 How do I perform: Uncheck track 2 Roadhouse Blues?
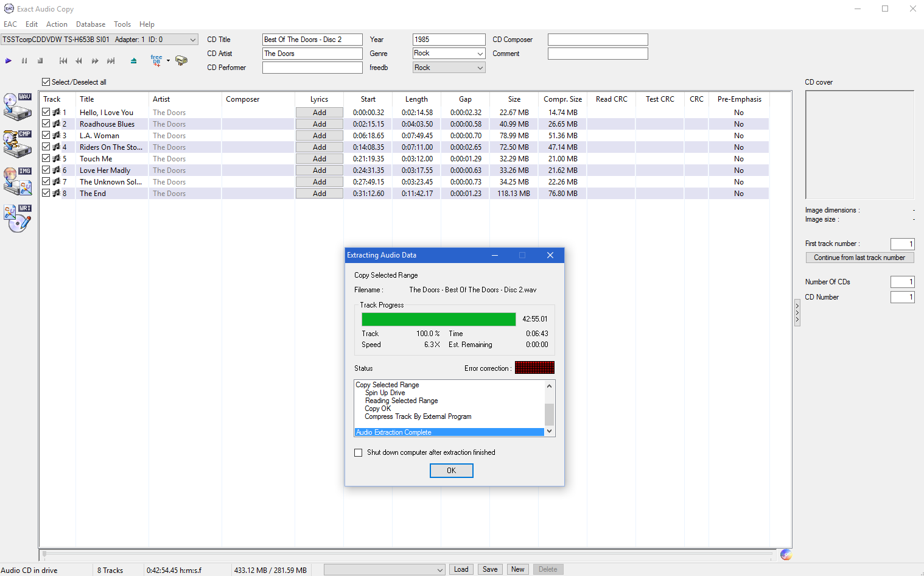pos(46,124)
